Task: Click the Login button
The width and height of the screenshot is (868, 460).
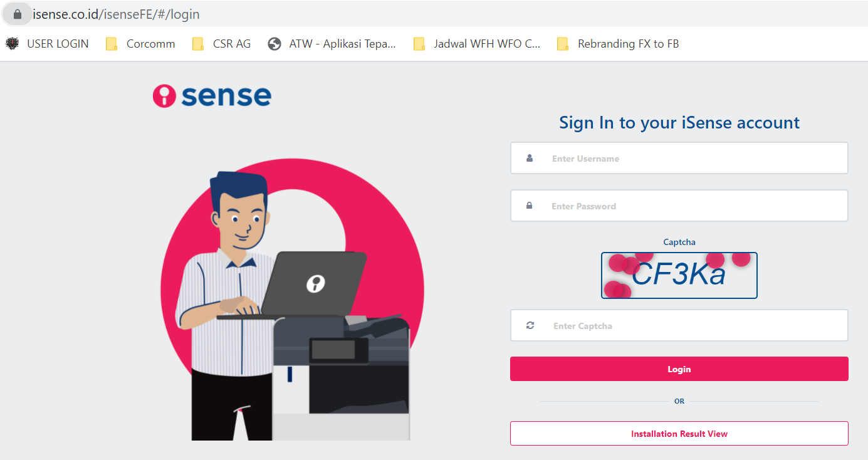Action: pyautogui.click(x=679, y=369)
